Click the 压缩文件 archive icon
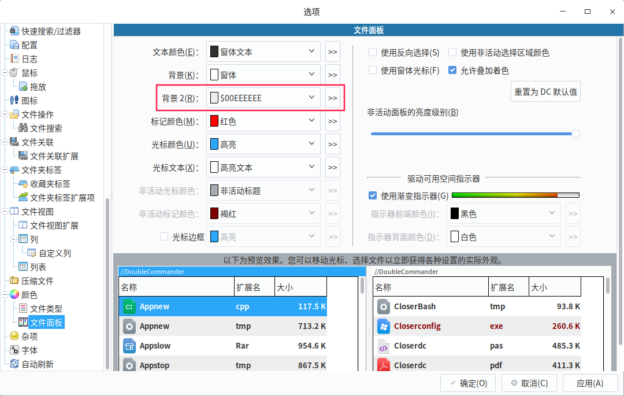 click(14, 281)
